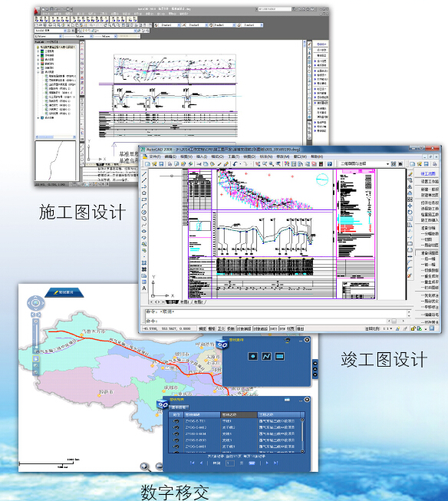Switch to the 布局1 layout tab
This screenshot has width=448, height=501.
pyautogui.click(x=184, y=302)
